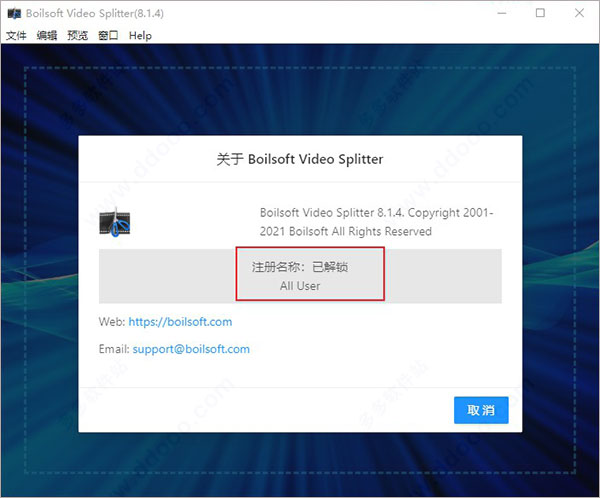600x498 pixels.
Task: Maximize the Boilsoft Video Splitter window
Action: tap(540, 13)
